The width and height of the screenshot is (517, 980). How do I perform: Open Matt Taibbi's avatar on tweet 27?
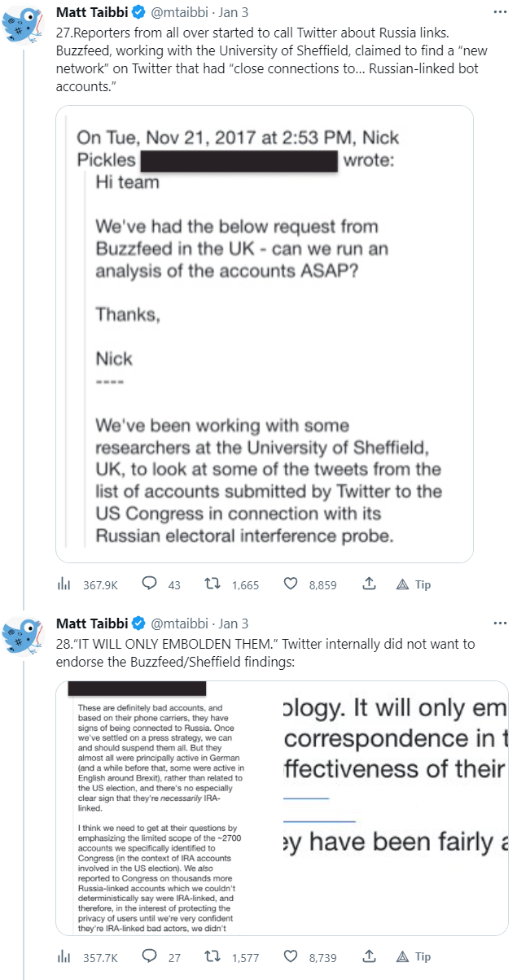point(22,24)
